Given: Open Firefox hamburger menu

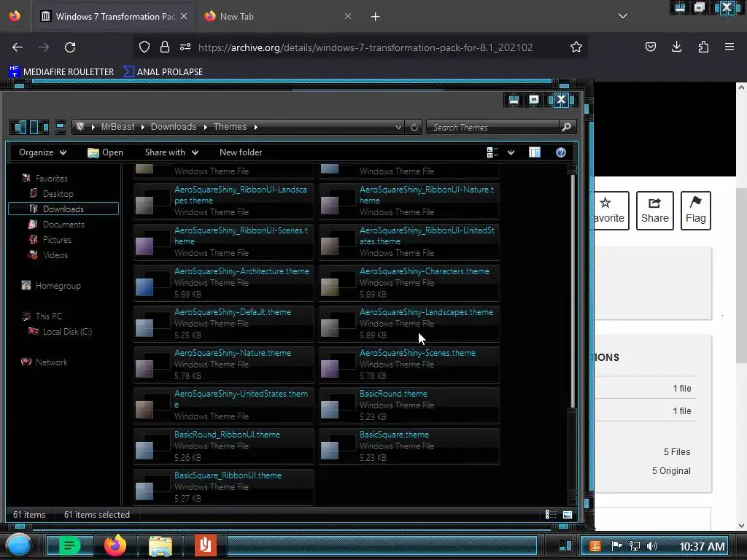Looking at the screenshot, I should (x=729, y=47).
